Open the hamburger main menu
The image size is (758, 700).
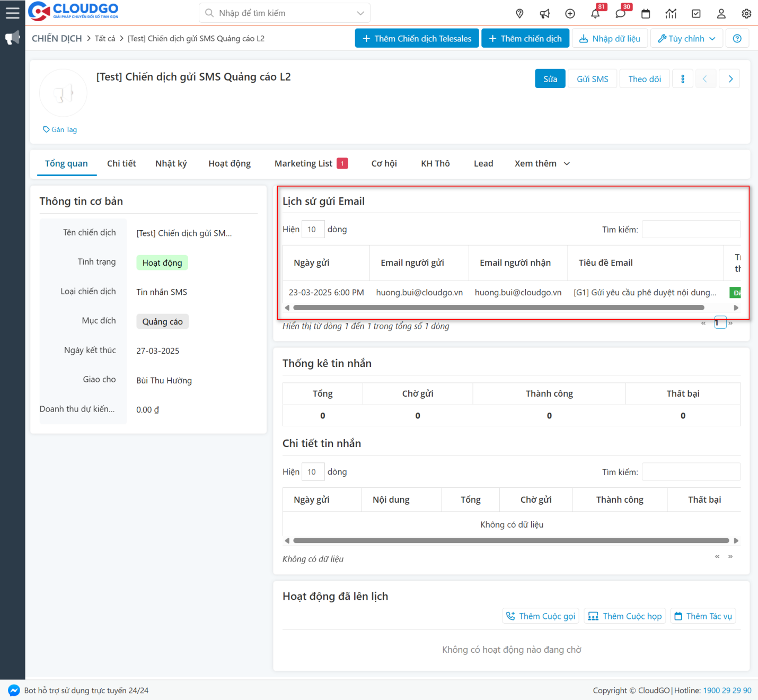pos(12,13)
